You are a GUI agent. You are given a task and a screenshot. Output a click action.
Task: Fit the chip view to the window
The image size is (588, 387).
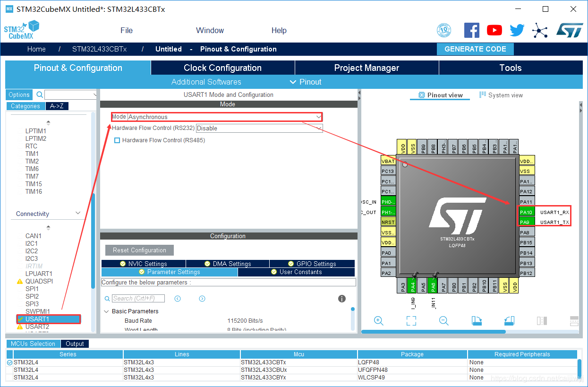coord(411,321)
